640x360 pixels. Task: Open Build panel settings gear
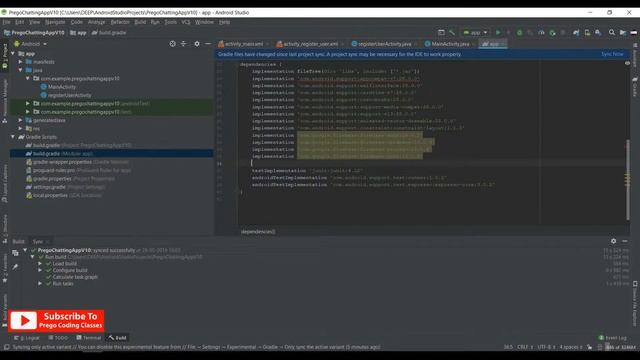click(613, 241)
